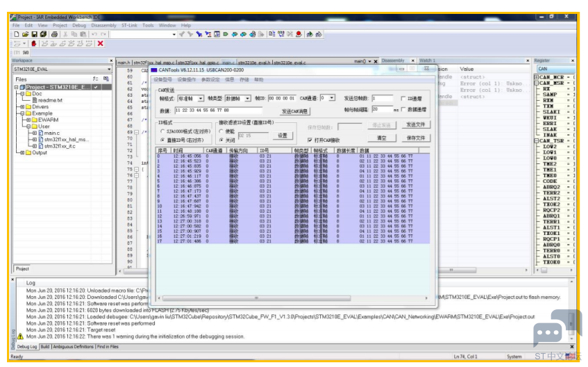
Task: Collapse the CAN_TSR register group
Action: pyautogui.click(x=537, y=141)
